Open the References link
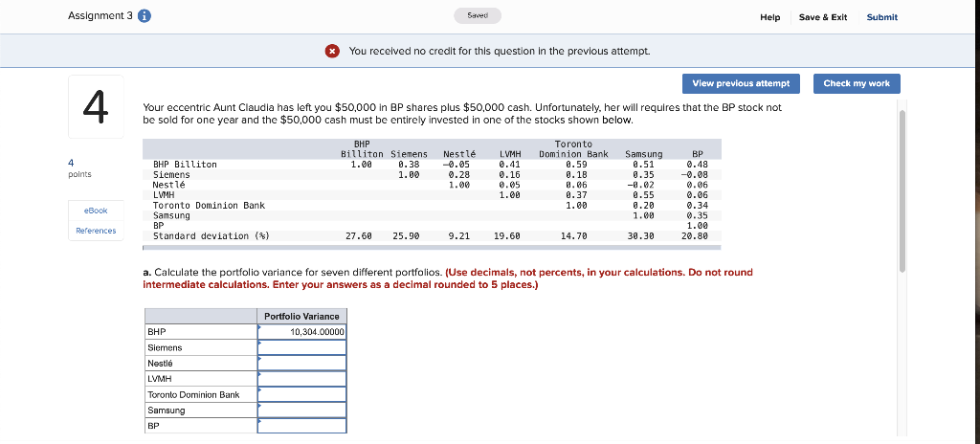The width and height of the screenshot is (980, 444). click(x=96, y=231)
